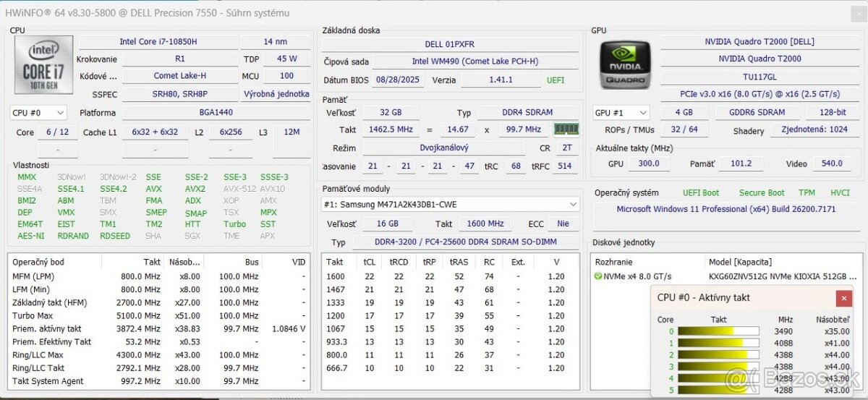
Task: Click the 1462.5 MHz memory clock
Action: (x=391, y=129)
